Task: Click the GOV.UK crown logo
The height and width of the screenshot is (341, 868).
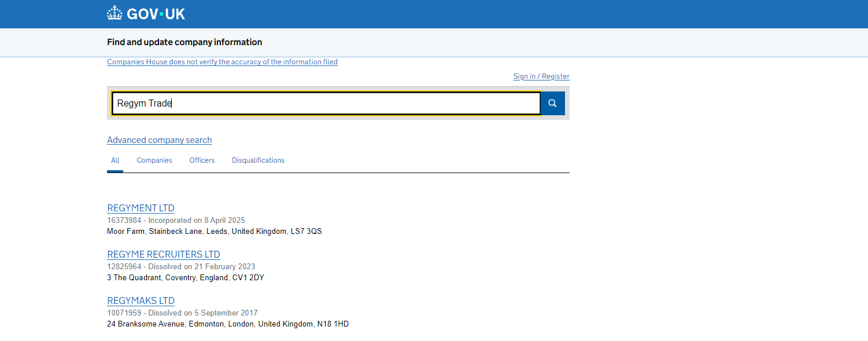Action: click(146, 13)
